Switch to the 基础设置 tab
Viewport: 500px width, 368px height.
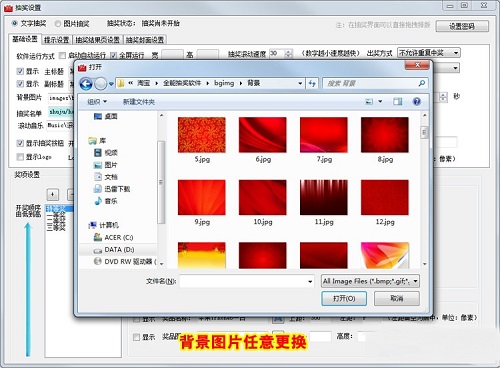25,39
